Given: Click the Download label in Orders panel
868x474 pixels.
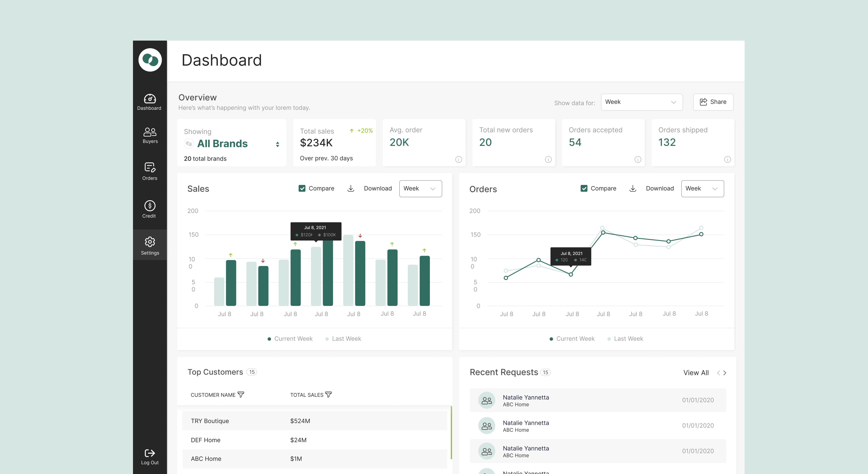Looking at the screenshot, I should [660, 189].
